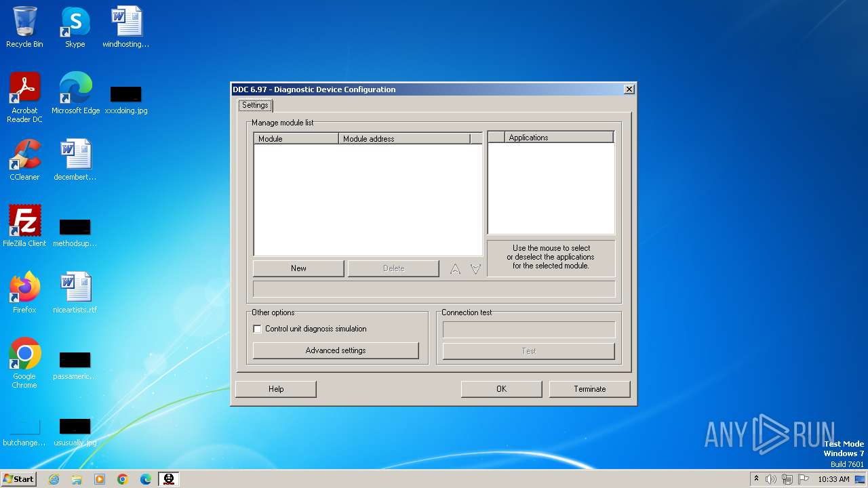868x488 pixels.
Task: Click the Applications column header
Action: [x=559, y=138]
